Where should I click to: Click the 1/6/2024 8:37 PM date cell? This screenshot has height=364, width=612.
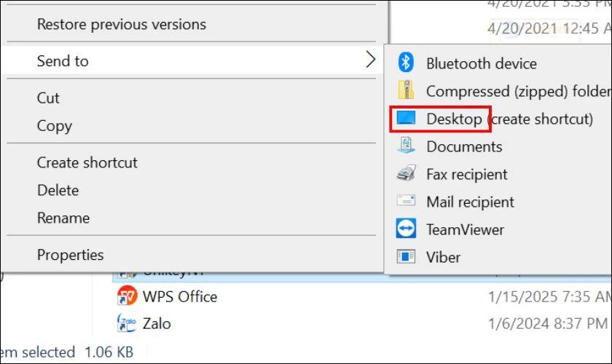pyautogui.click(x=548, y=323)
